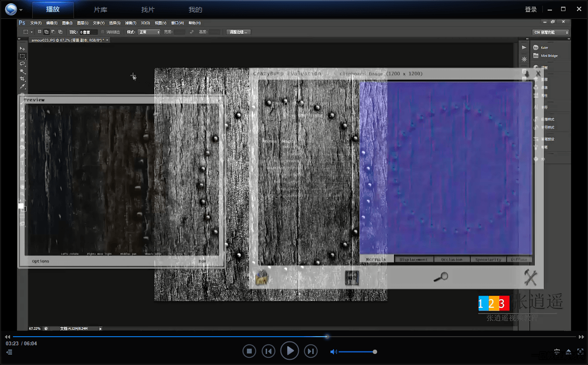Mute the player volume speaker icon

coord(333,352)
